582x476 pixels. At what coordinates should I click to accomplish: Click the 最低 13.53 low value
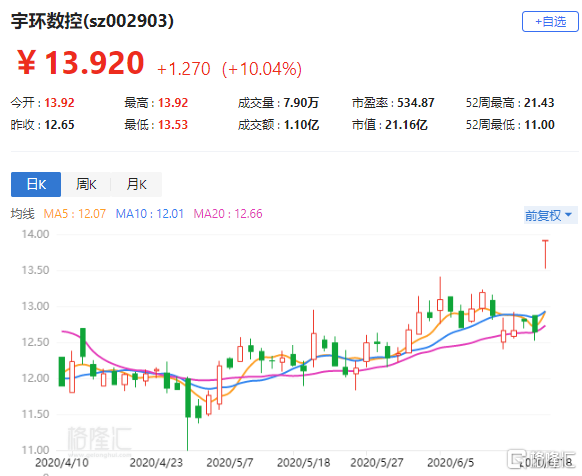click(173, 125)
